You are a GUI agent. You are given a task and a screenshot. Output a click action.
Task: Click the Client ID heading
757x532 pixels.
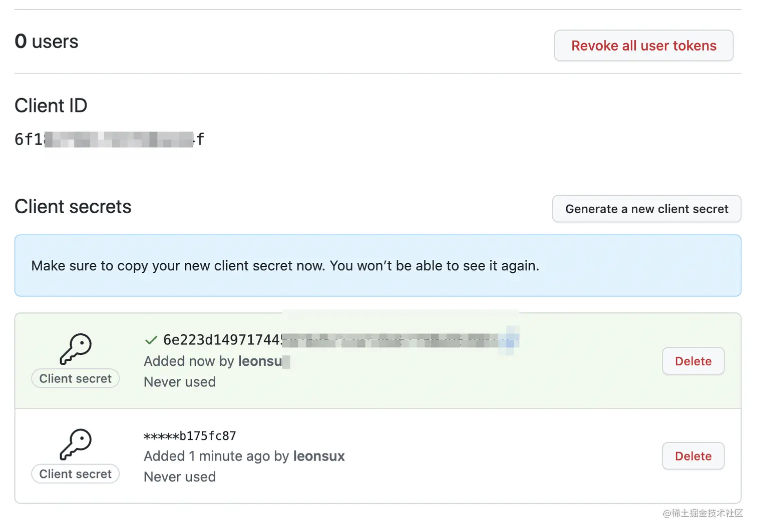[x=51, y=106]
